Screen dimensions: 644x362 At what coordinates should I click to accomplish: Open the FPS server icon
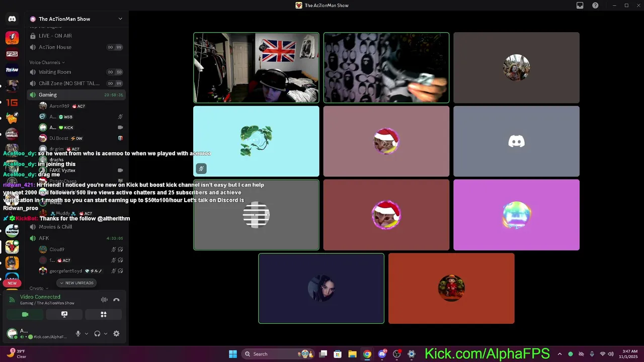click(12, 54)
